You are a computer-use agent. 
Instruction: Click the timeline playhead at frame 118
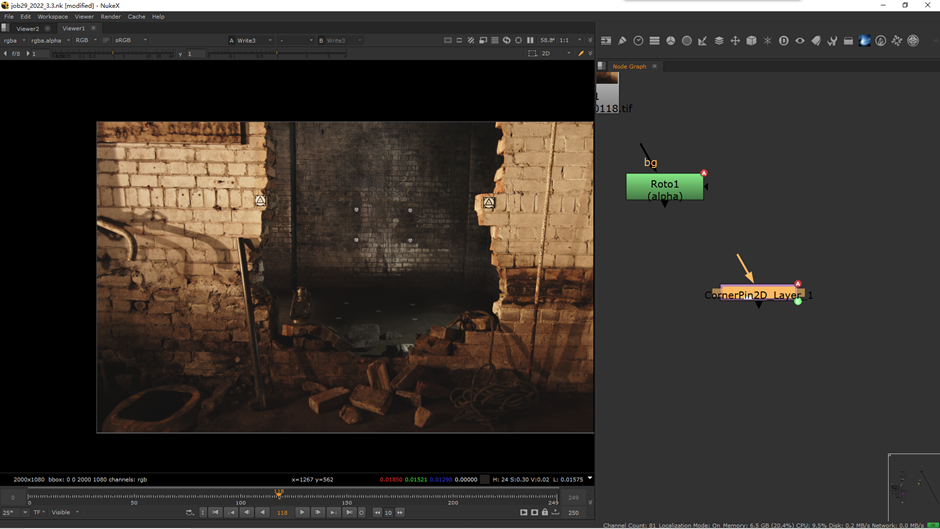pyautogui.click(x=279, y=494)
